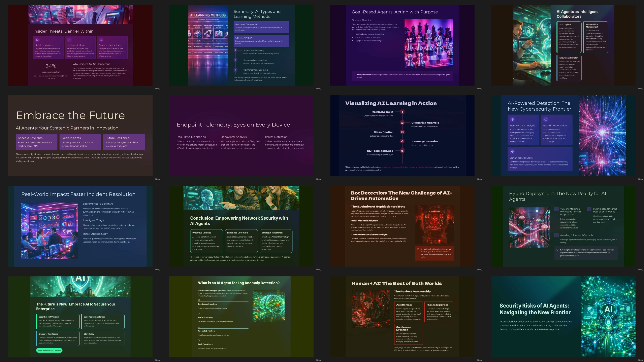Click step number 1 beside Supervised Learning
The width and height of the screenshot is (644, 362).
click(x=235, y=50)
